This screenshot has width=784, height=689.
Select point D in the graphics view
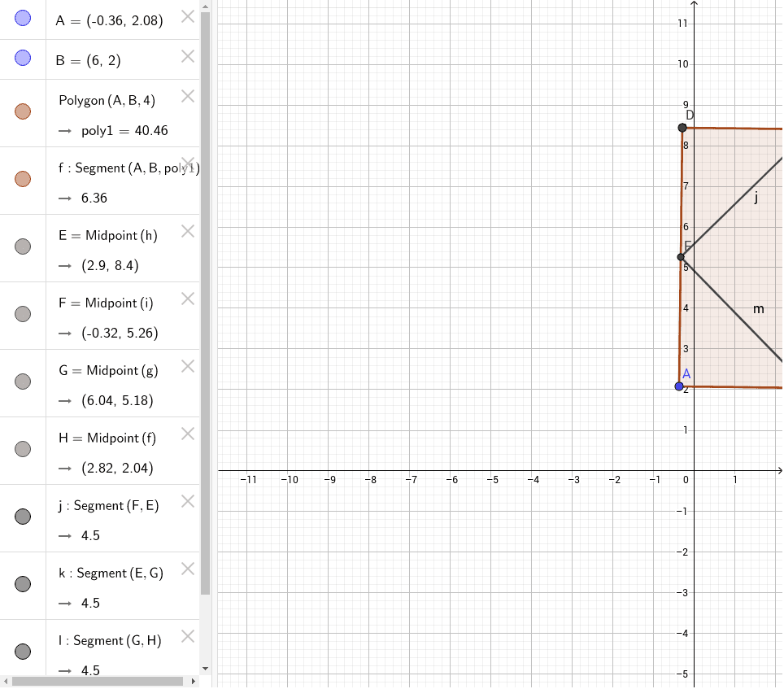(x=682, y=127)
